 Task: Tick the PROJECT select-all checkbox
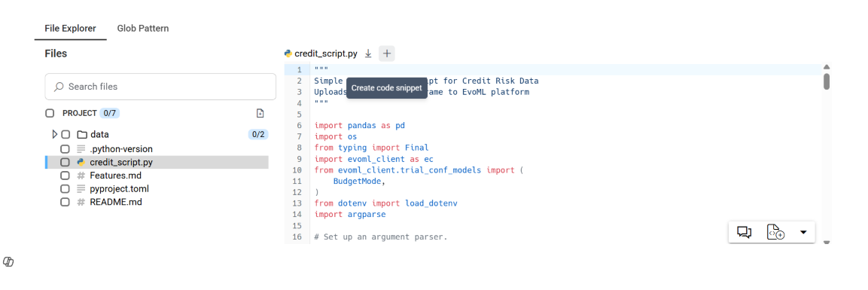pyautogui.click(x=50, y=113)
